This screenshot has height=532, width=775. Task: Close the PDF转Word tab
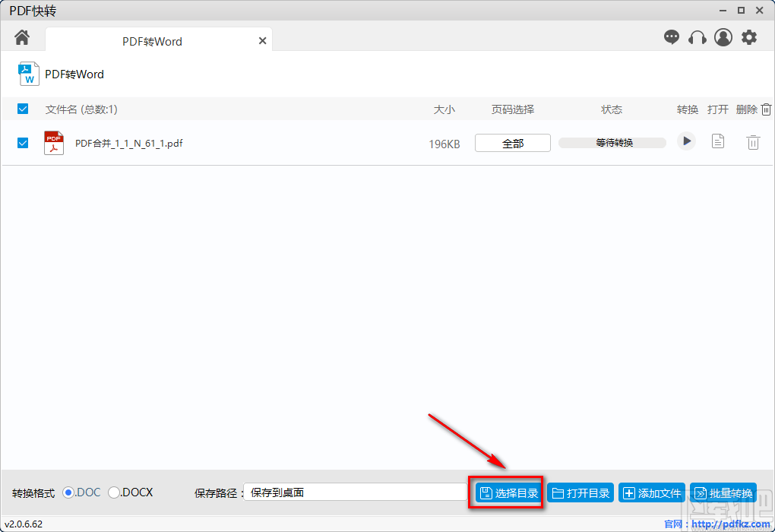[262, 41]
